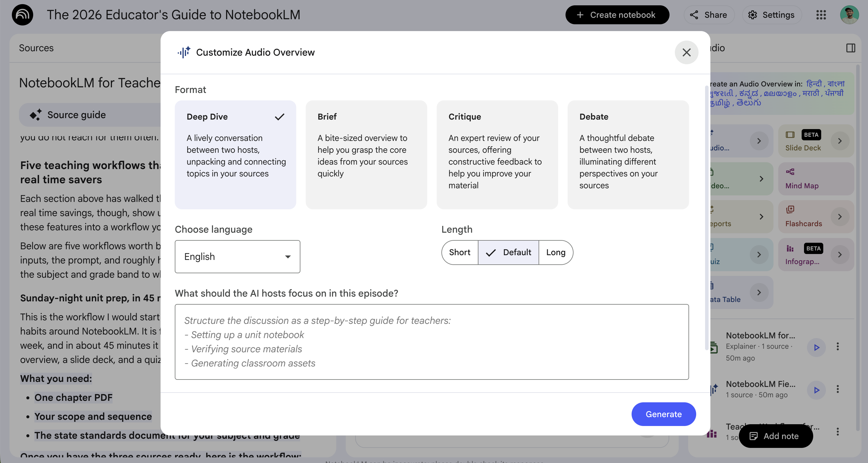
Task: Click the 'Your scope and sequence' bullet text
Action: [93, 416]
